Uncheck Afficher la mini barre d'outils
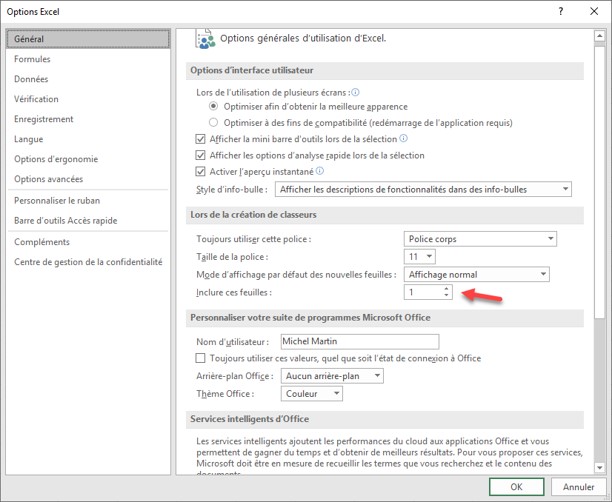612x502 pixels. coord(200,139)
